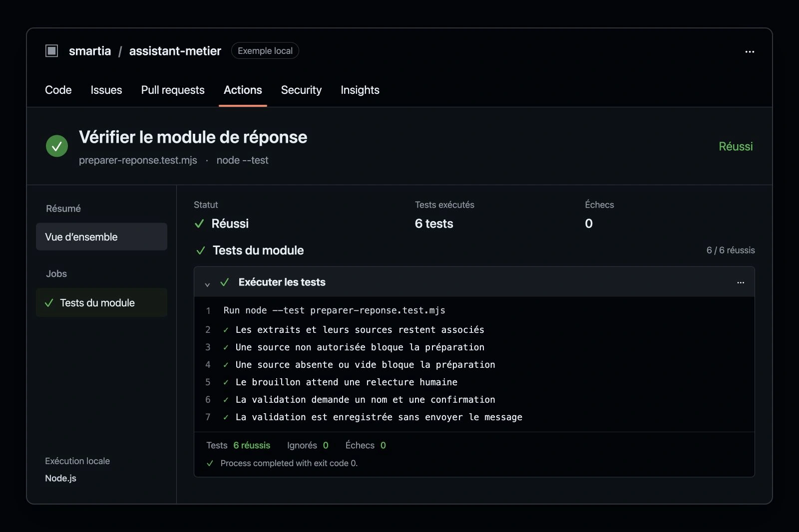Click log line Run node --test preparer-reponse.test.mjs
Image resolution: width=799 pixels, height=532 pixels.
335,310
